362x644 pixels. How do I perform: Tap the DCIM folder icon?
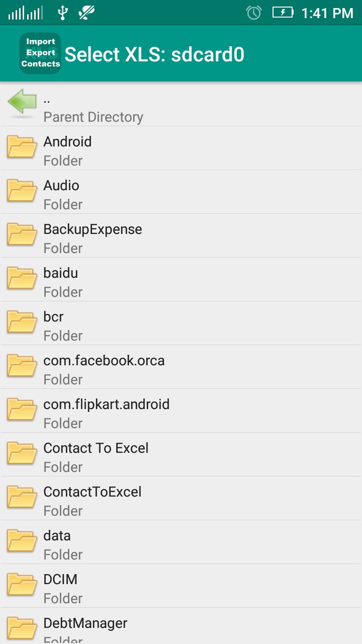(22, 585)
